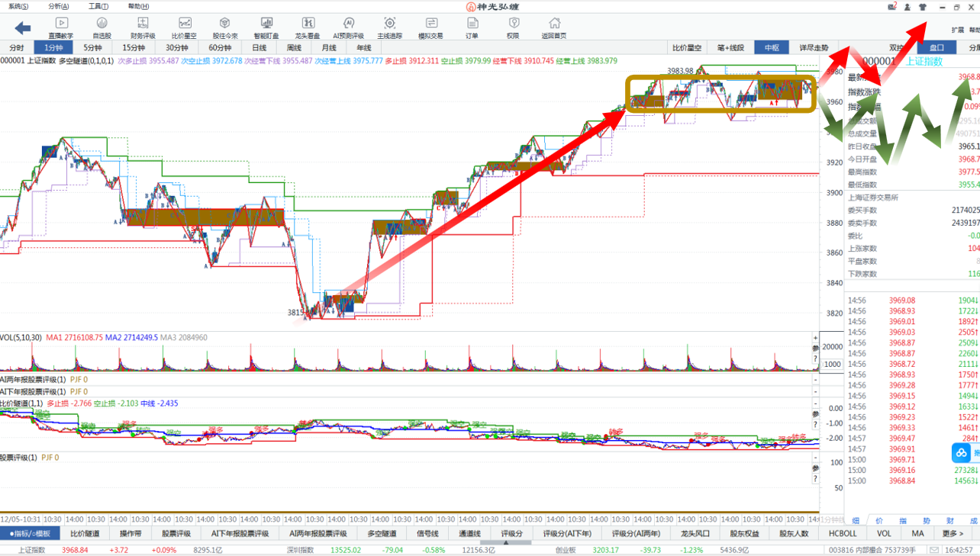The height and width of the screenshot is (556, 980).
Task: Open 直播教学 live teaching icon
Action: pos(61,28)
